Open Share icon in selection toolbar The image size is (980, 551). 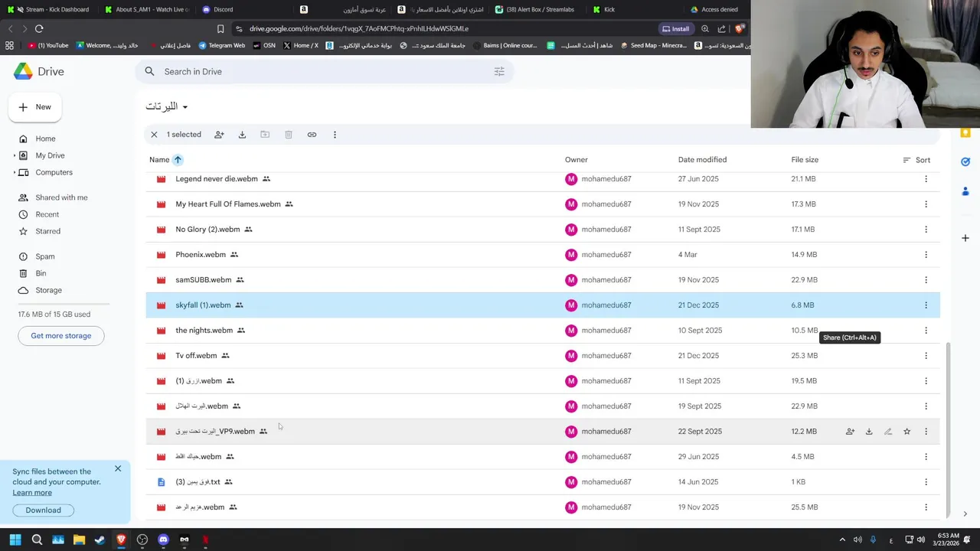click(x=219, y=135)
